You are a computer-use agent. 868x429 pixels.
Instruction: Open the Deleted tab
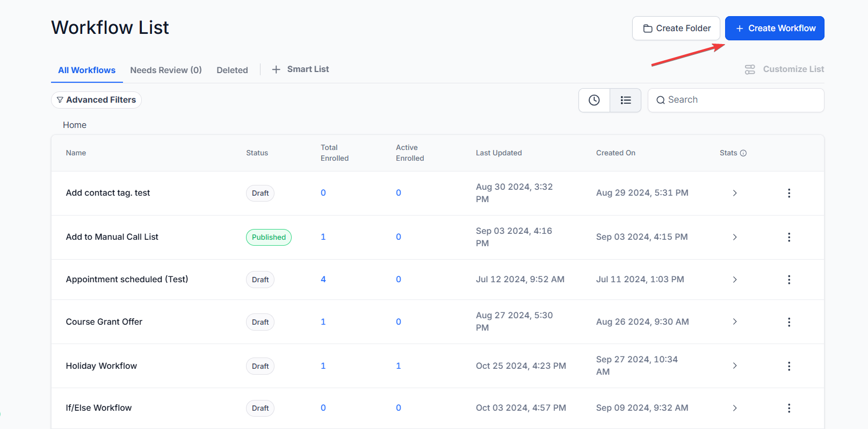(x=232, y=70)
